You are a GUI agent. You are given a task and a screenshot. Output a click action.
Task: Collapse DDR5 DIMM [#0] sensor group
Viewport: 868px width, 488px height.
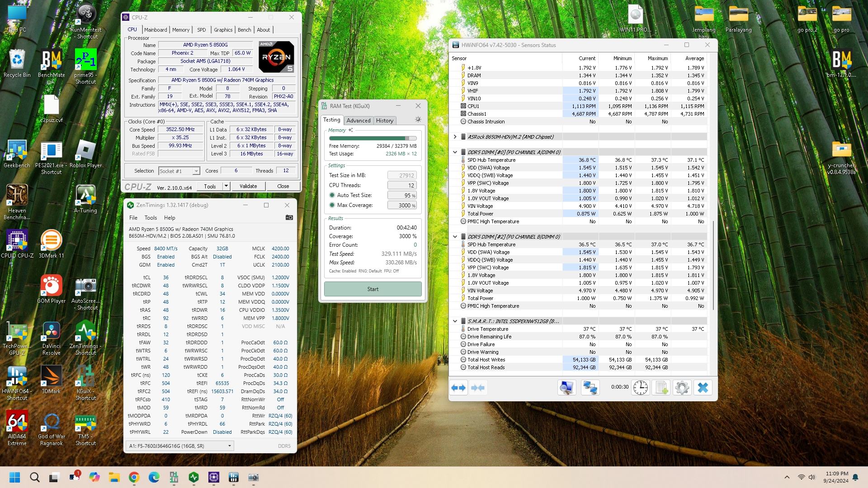tap(455, 152)
